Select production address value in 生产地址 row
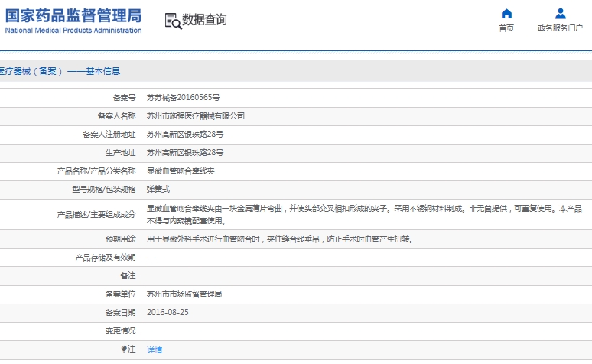Viewport: 592px width, 364px height. (185, 152)
